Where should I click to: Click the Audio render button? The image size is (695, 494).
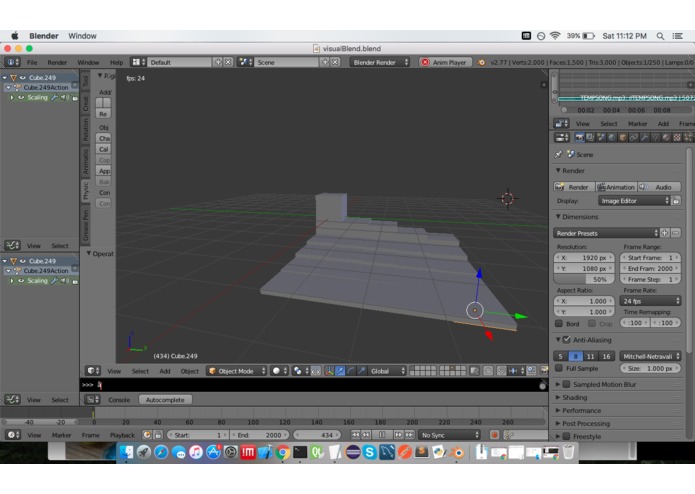click(x=659, y=187)
